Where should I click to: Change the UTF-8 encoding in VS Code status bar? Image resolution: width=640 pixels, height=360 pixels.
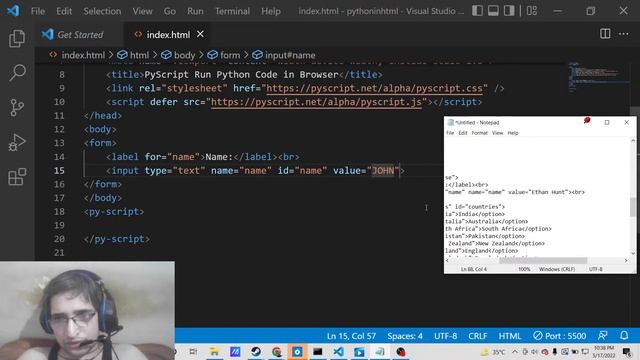(x=445, y=336)
